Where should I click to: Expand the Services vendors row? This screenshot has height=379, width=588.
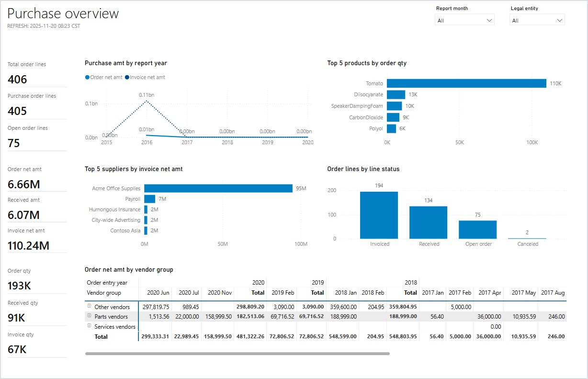point(89,326)
